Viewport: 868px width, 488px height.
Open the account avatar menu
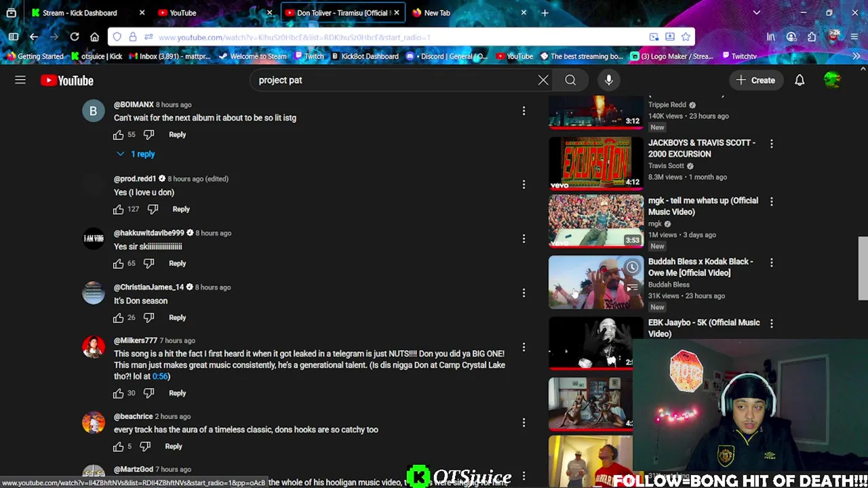pyautogui.click(x=833, y=80)
